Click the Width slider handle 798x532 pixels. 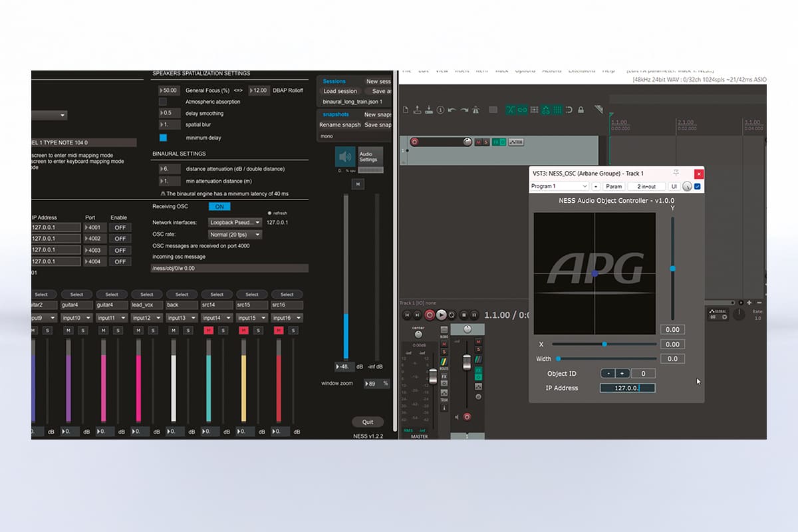tap(558, 358)
